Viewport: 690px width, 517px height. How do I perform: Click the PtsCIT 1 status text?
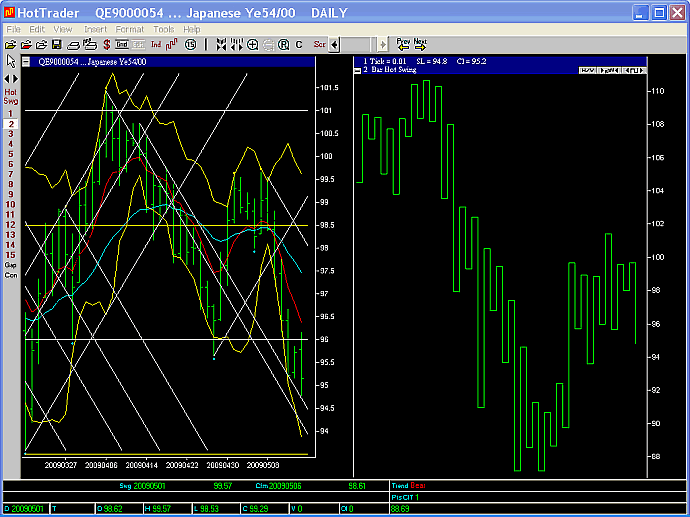pos(405,497)
